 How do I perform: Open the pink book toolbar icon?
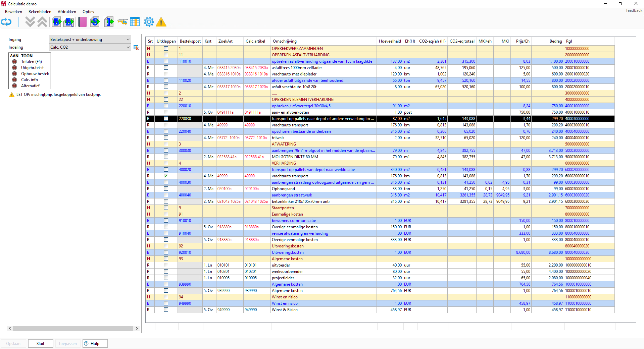[82, 22]
